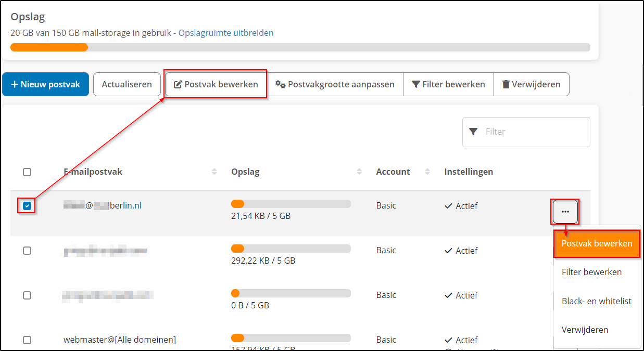The height and width of the screenshot is (351, 644).
Task: Open the ellipsis options menu for the first mailbox
Action: pos(565,212)
